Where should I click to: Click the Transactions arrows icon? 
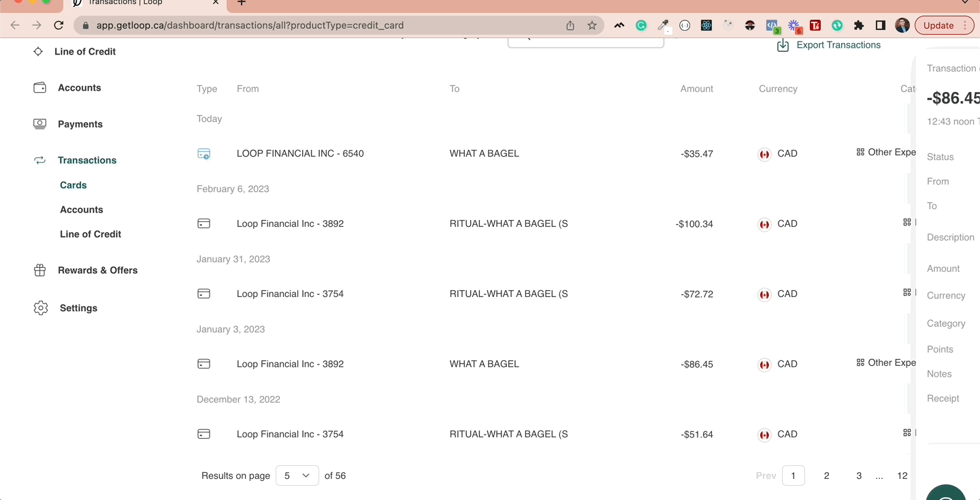coord(40,160)
